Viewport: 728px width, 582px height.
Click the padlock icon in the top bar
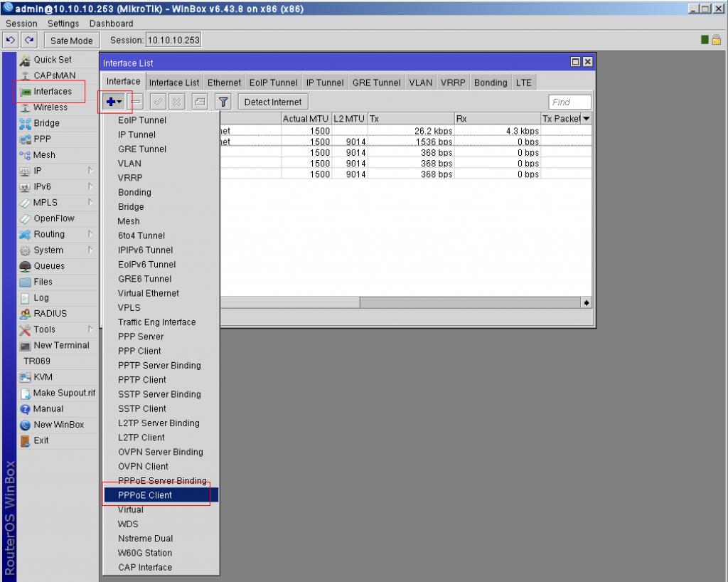pyautogui.click(x=717, y=40)
